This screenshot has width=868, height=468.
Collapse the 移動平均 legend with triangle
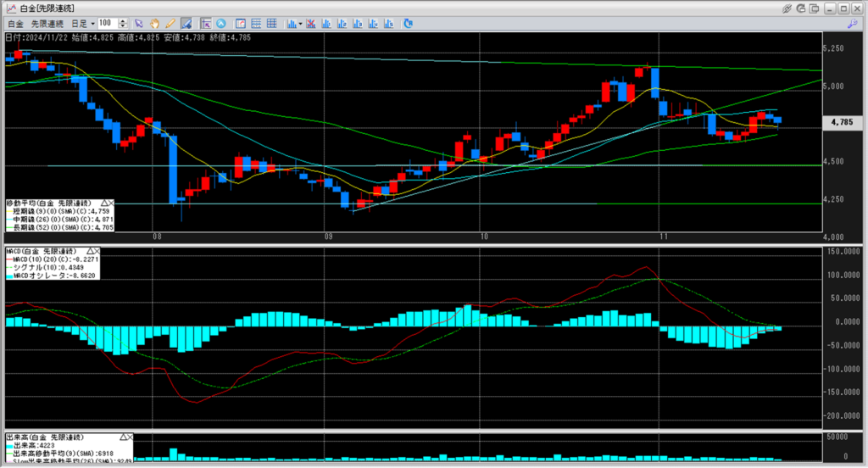[104, 203]
